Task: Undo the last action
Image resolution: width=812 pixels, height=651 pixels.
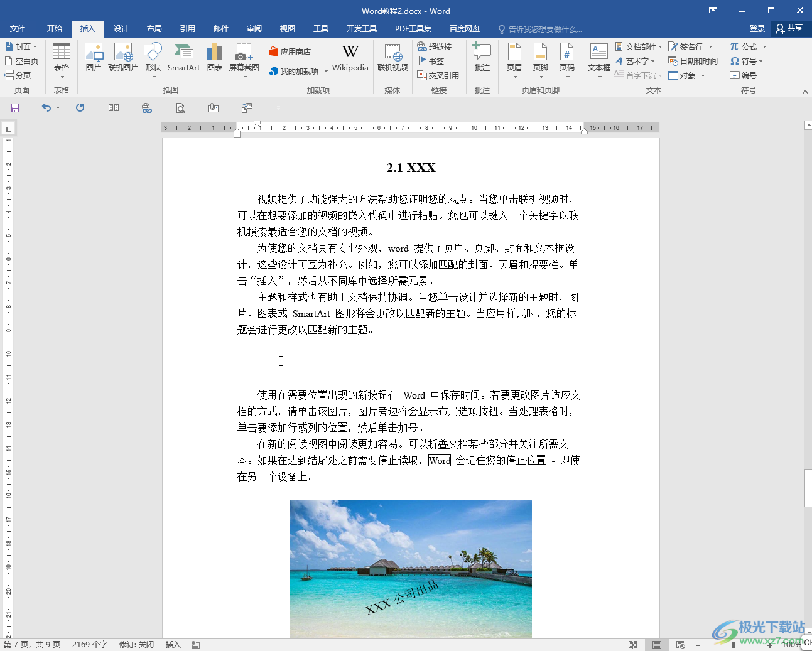Action: coord(46,108)
